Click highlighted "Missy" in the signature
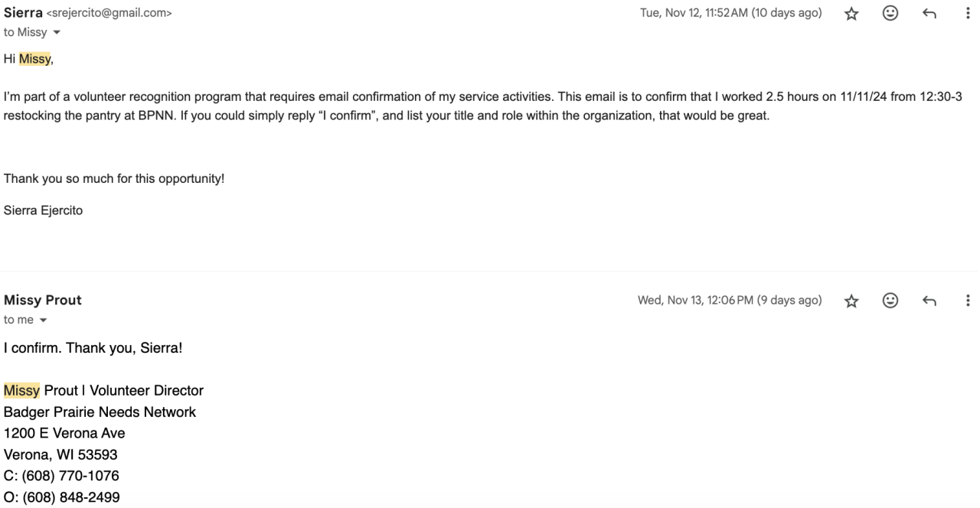Viewport: 980px width, 508px height. tap(21, 391)
